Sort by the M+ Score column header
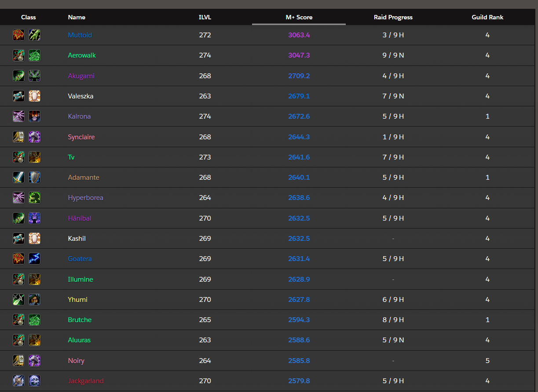Viewport: 538px width, 392px height. [x=299, y=17]
